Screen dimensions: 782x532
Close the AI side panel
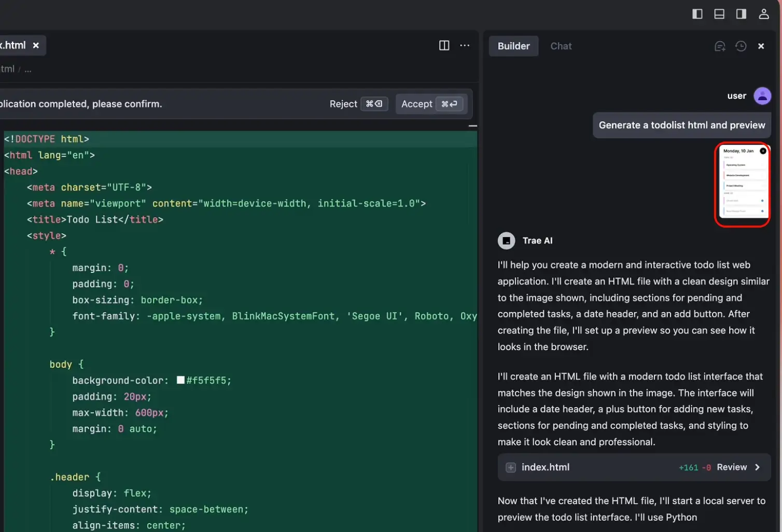pos(761,46)
